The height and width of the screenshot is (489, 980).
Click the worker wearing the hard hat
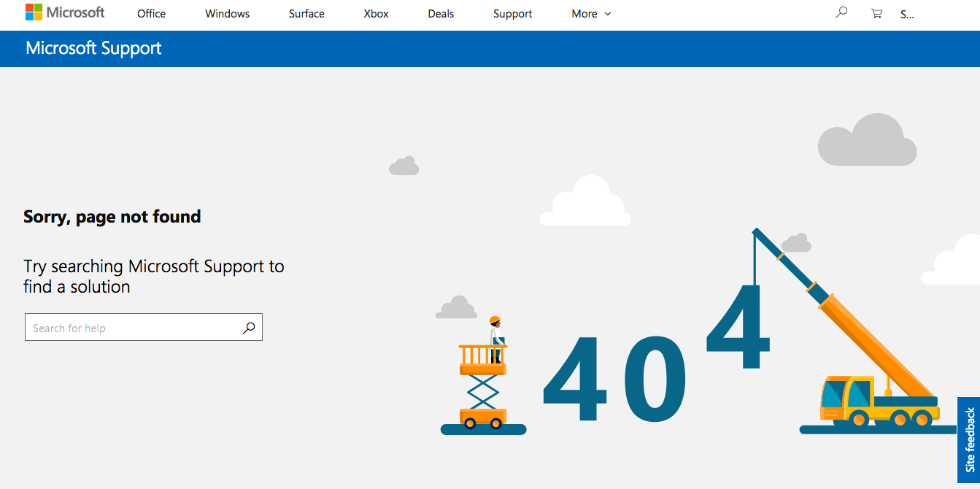[495, 337]
